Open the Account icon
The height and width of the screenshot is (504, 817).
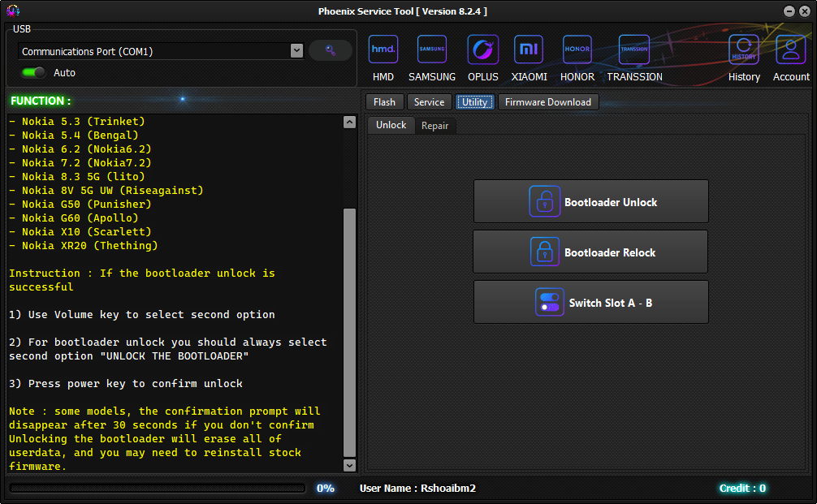point(790,50)
